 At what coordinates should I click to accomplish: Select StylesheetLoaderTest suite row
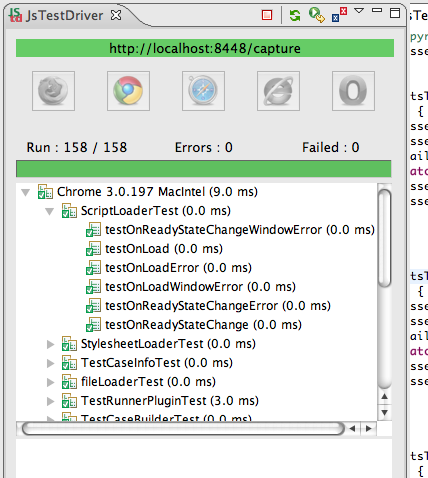(x=168, y=344)
